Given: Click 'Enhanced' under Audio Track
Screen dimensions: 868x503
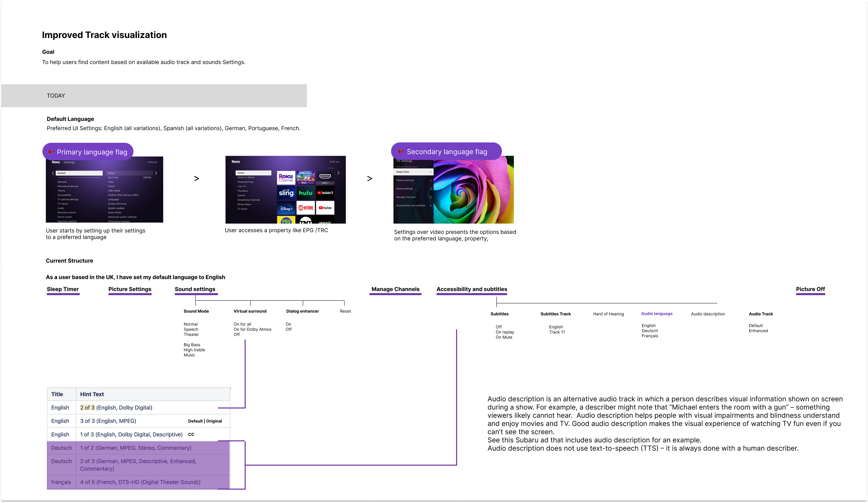Looking at the screenshot, I should pos(759,331).
